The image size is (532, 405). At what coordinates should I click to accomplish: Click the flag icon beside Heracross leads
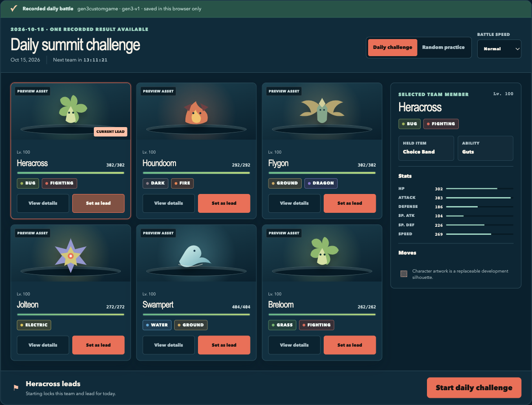coord(16,387)
